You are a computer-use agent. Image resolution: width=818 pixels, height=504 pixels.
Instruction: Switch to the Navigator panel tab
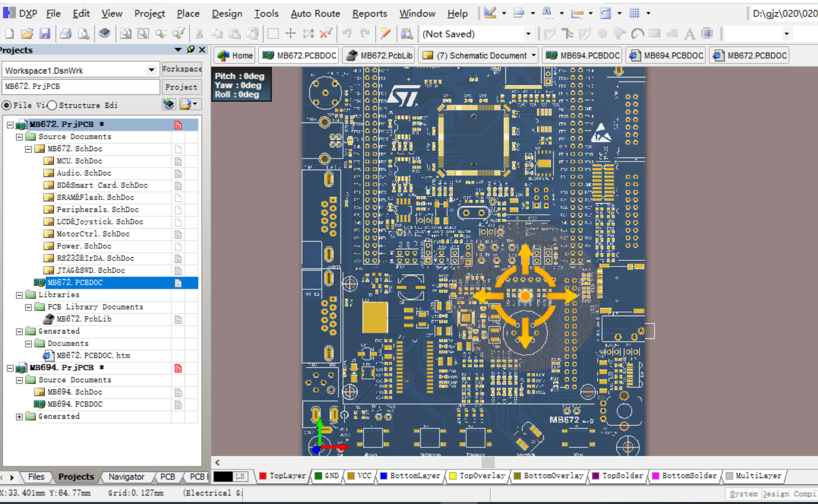pyautogui.click(x=127, y=477)
